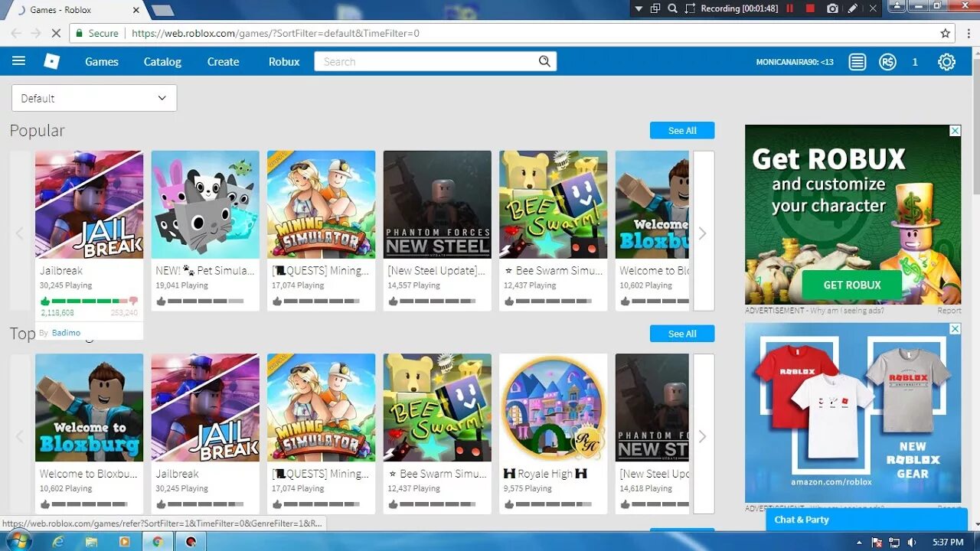Open Badimo creator link
This screenshot has height=551, width=980.
coord(66,333)
